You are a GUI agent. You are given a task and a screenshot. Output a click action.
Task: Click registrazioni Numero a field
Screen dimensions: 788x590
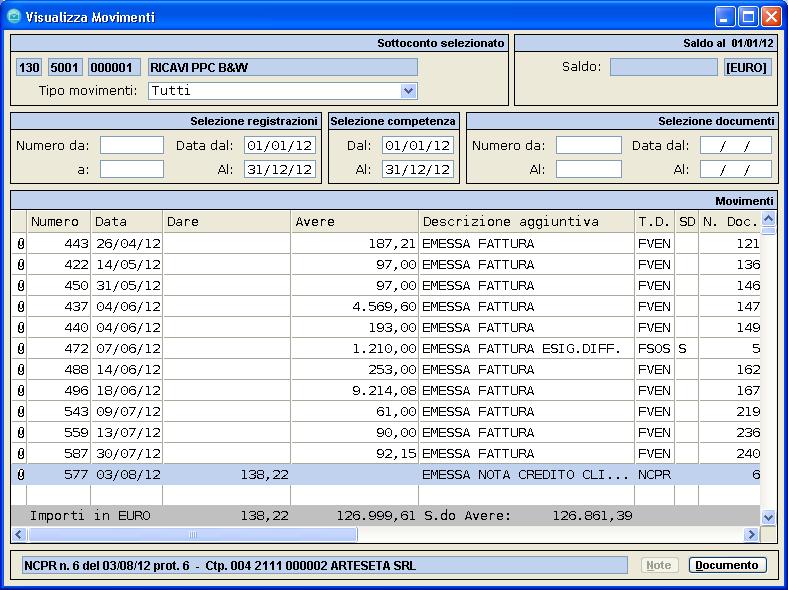132,169
